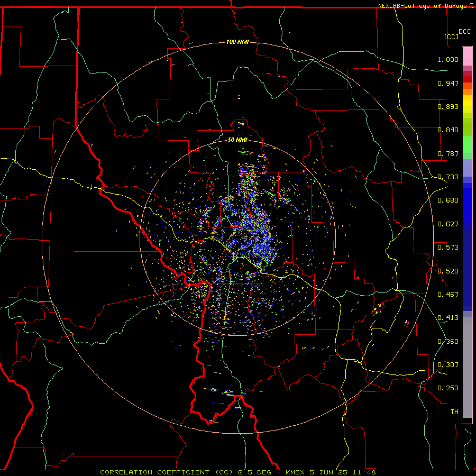The width and height of the screenshot is (476, 476).
Task: Click the 0.573 scale value
Action: coord(448,248)
